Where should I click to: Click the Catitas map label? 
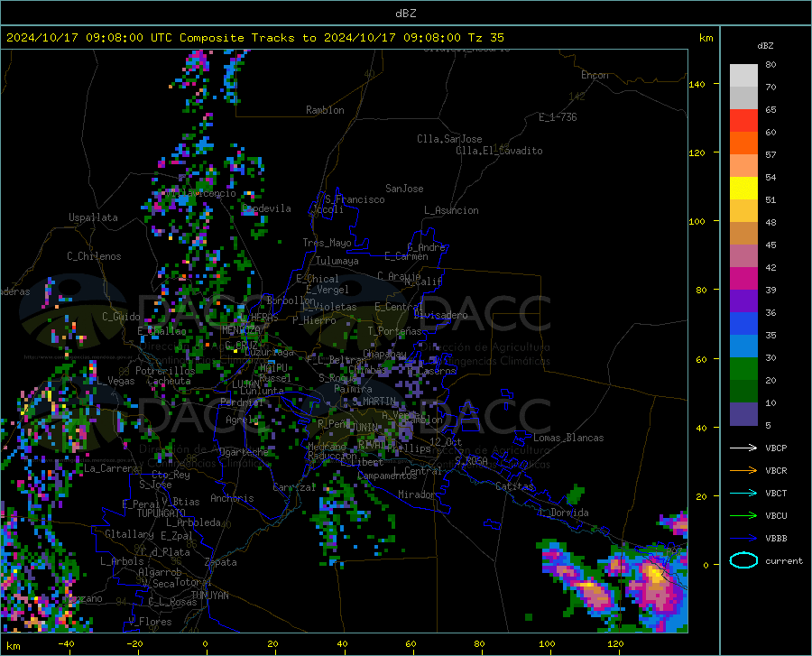tap(514, 486)
